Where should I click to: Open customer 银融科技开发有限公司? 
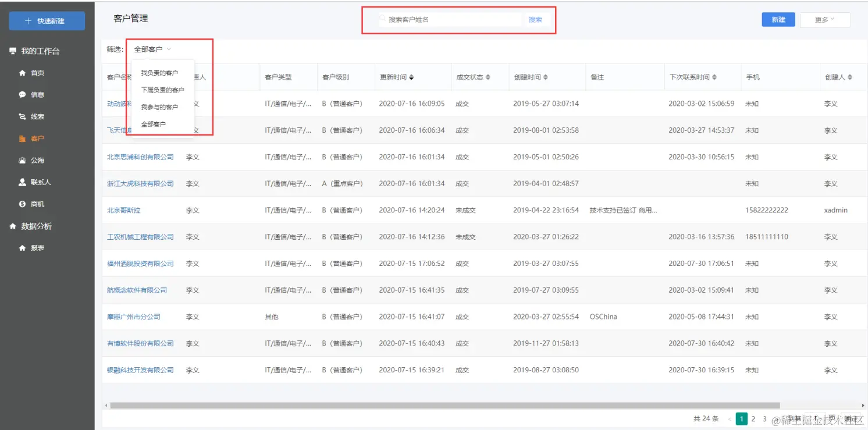tap(140, 370)
